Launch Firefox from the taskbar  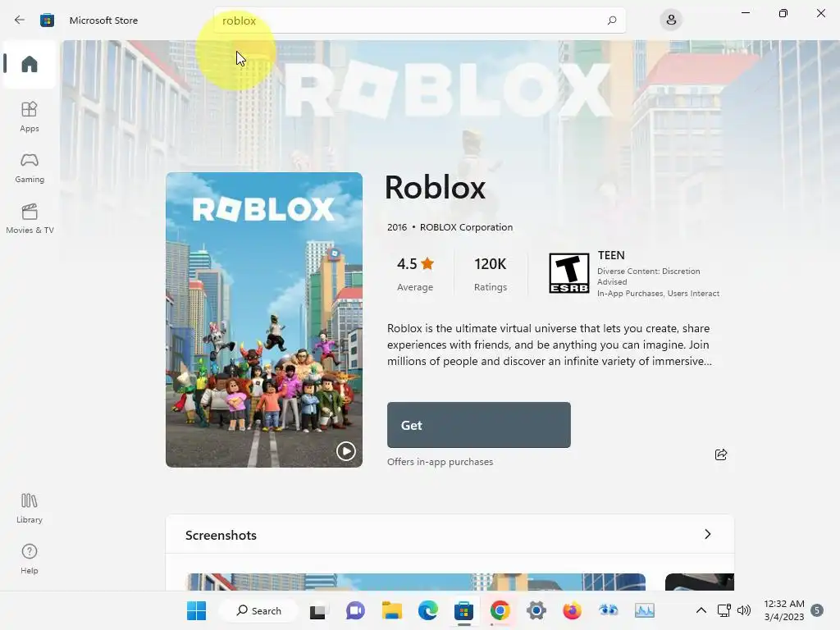point(572,610)
